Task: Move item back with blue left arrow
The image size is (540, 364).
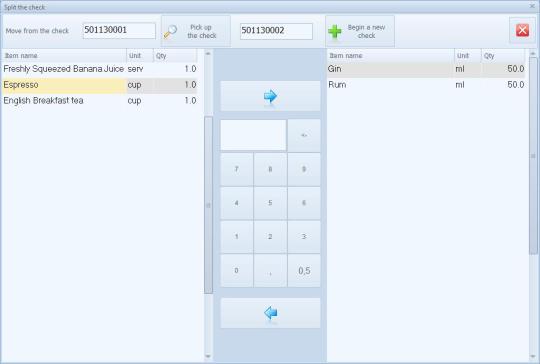Action: [x=270, y=313]
